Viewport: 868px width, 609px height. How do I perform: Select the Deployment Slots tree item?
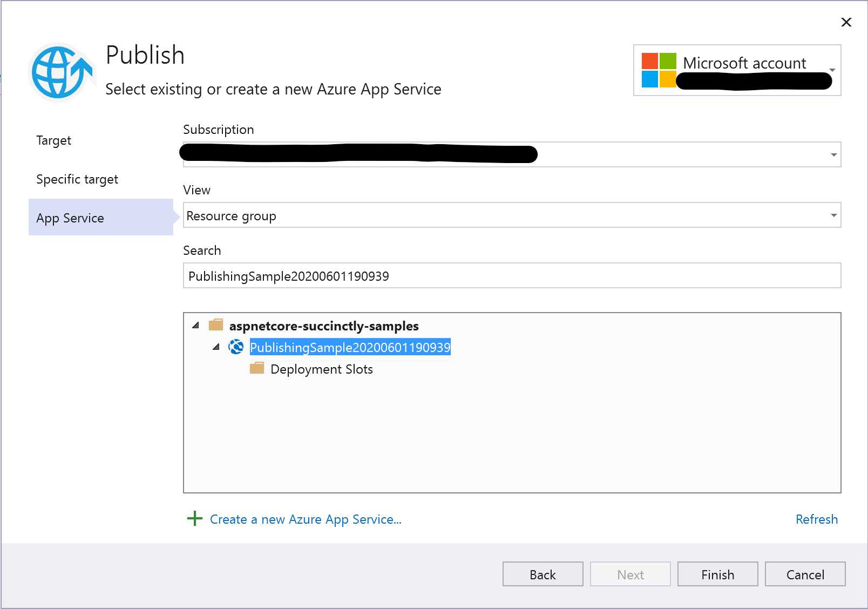pos(322,369)
